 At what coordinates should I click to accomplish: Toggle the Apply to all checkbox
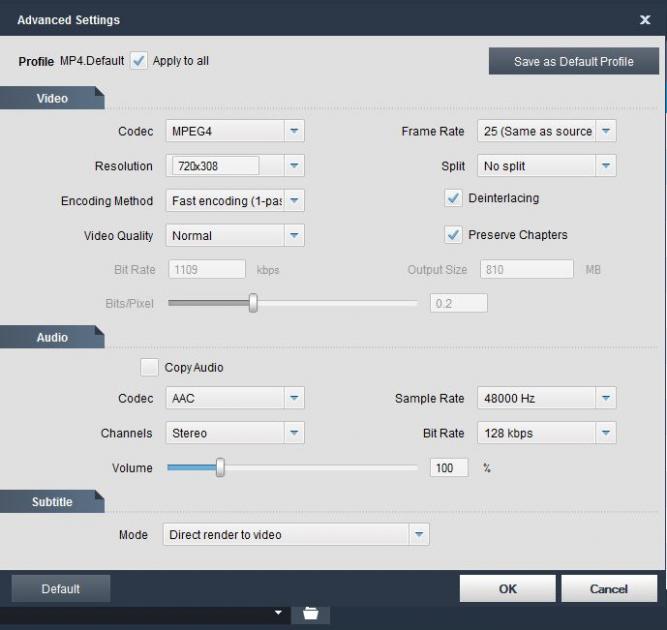tap(139, 61)
